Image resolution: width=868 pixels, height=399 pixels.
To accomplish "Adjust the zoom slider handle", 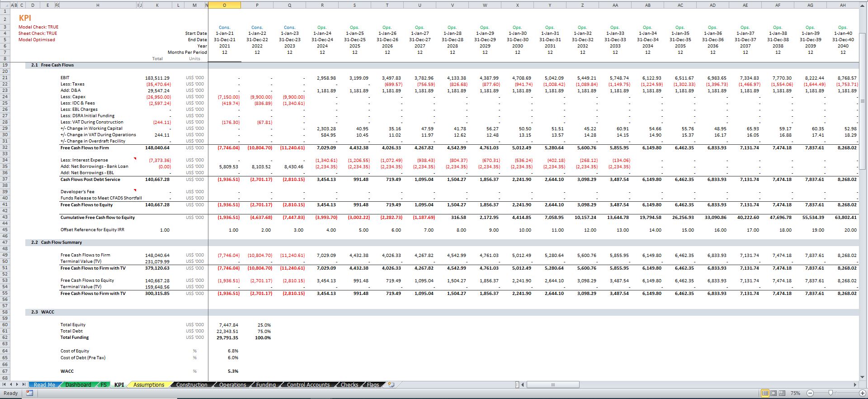I will [830, 393].
